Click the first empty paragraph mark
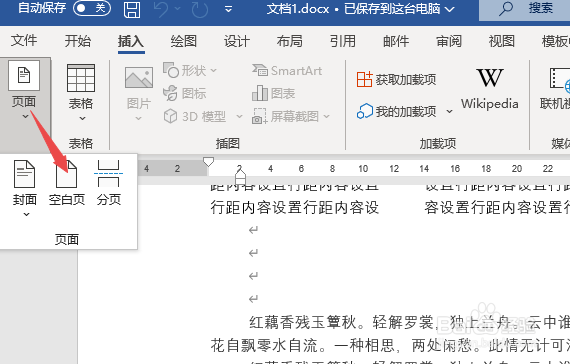570x364 pixels. [253, 230]
